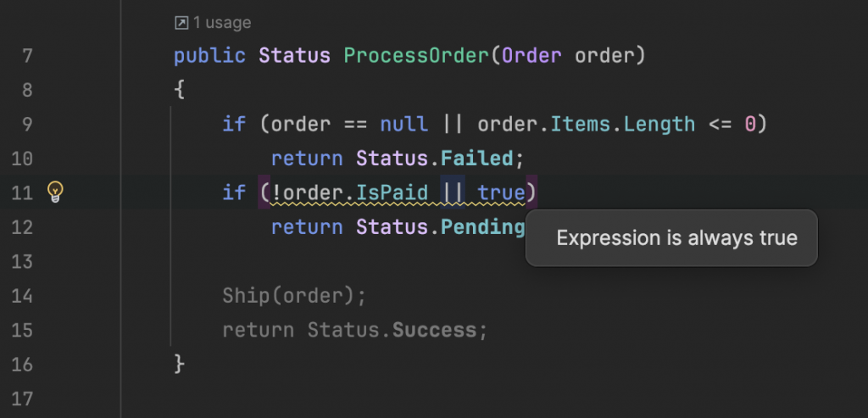Select the ProcessOrder method name
The height and width of the screenshot is (418, 868).
click(416, 56)
